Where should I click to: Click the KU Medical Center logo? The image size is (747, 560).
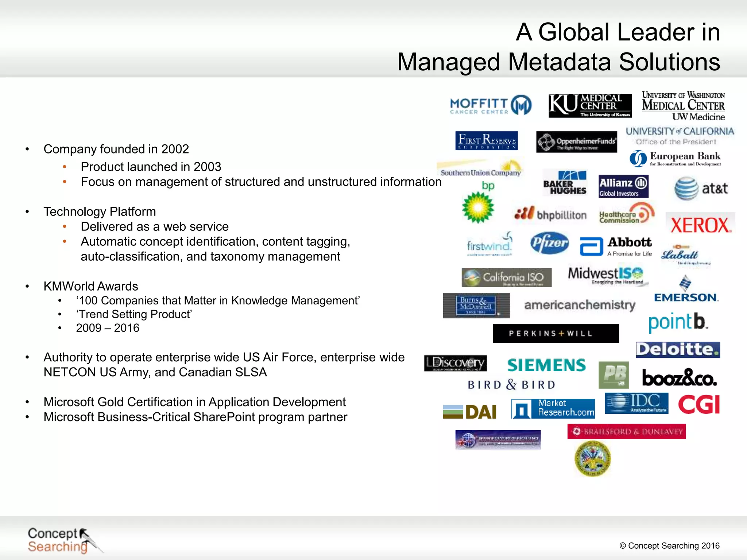pos(590,106)
